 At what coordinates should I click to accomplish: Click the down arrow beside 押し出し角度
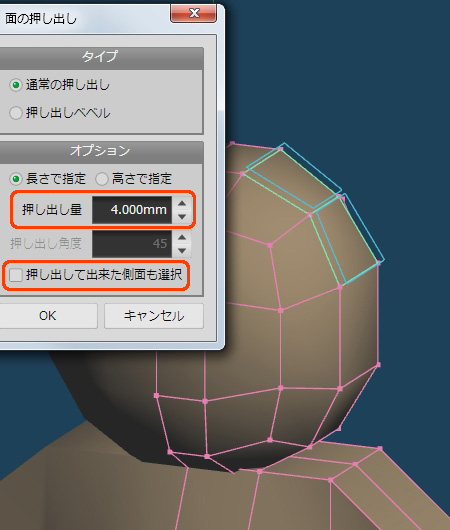pos(182,250)
